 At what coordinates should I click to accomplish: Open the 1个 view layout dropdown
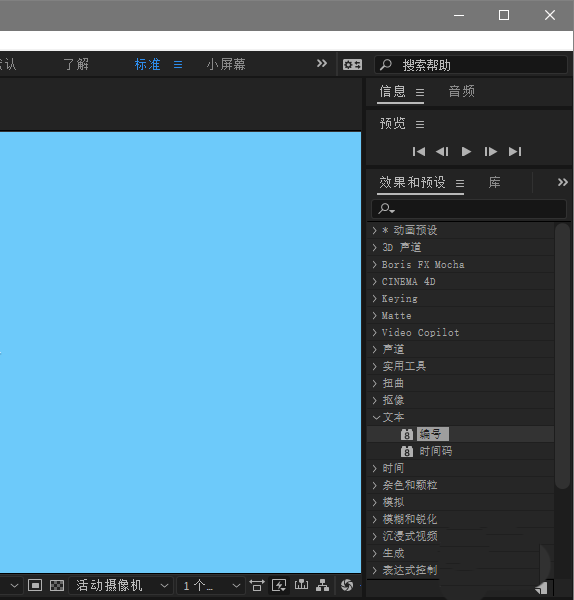point(210,585)
